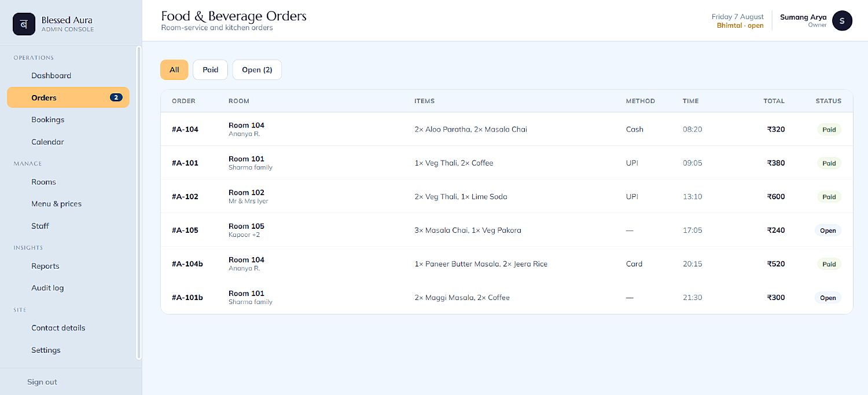
Task: Show all orders with the All filter
Action: tap(174, 70)
